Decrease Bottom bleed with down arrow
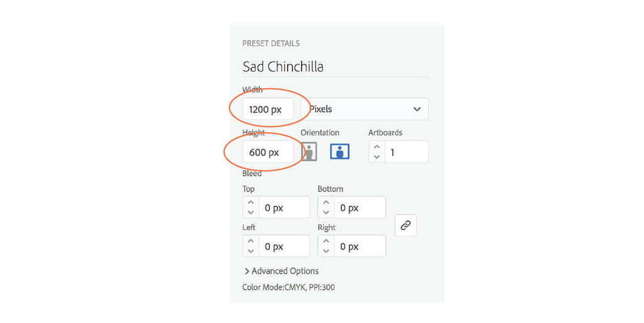This screenshot has width=644, height=323. [326, 212]
